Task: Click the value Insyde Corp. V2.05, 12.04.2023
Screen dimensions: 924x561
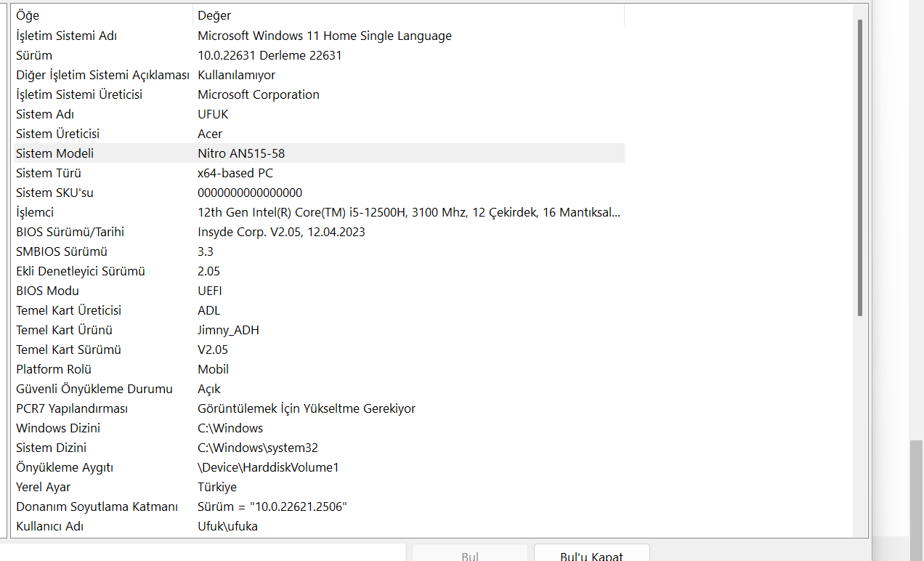Action: 281,232
